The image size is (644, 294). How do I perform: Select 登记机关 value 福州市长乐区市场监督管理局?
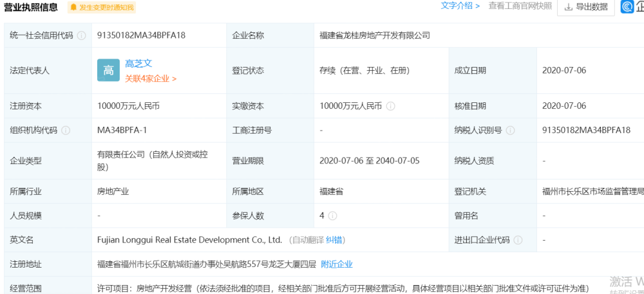[x=593, y=192]
